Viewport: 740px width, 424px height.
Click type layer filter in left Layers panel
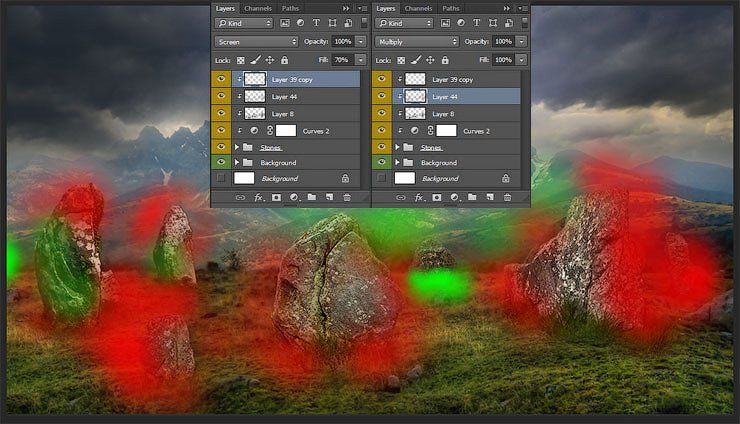[316, 23]
